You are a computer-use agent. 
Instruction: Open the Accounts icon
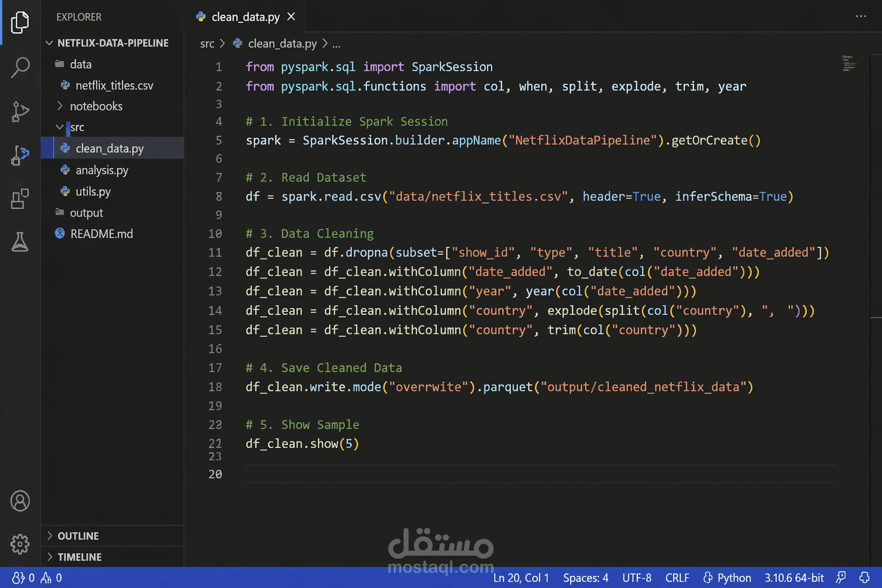coord(20,501)
